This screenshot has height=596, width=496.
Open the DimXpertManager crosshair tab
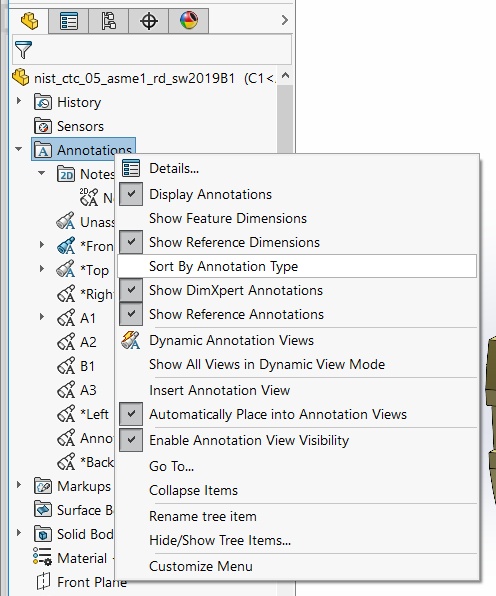click(x=149, y=21)
